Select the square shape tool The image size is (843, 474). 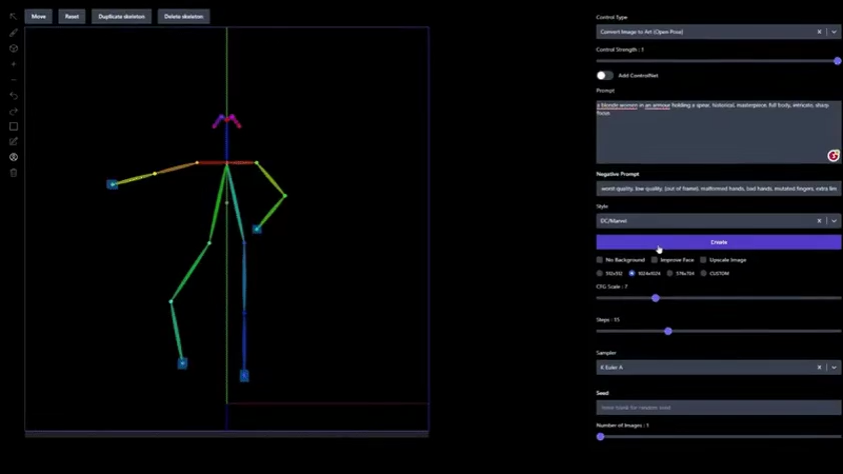[x=13, y=126]
